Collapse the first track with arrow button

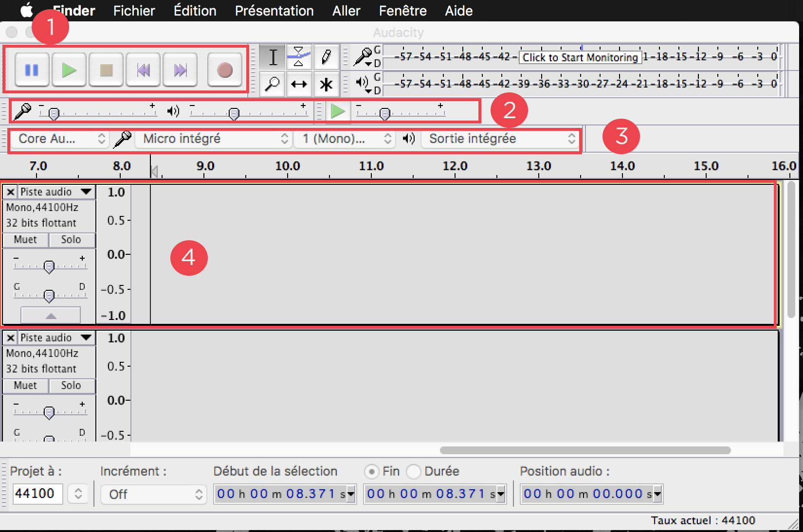click(51, 316)
